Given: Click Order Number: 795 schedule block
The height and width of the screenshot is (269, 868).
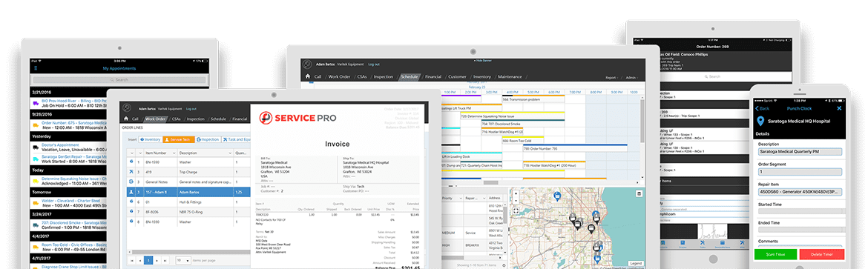Looking at the screenshot, I should point(575,148).
